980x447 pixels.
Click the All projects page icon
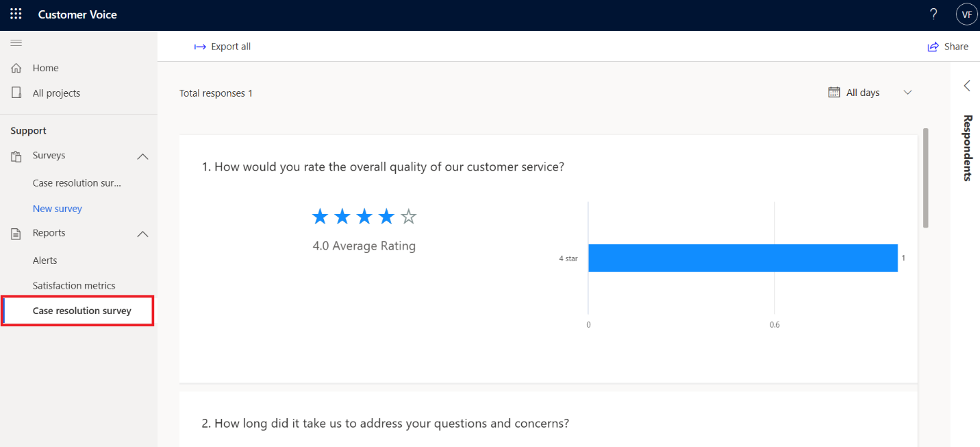[x=16, y=93]
